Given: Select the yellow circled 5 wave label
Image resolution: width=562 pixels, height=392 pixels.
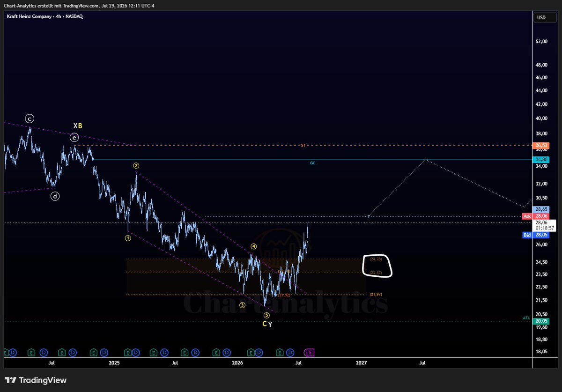Looking at the screenshot, I should [x=266, y=315].
